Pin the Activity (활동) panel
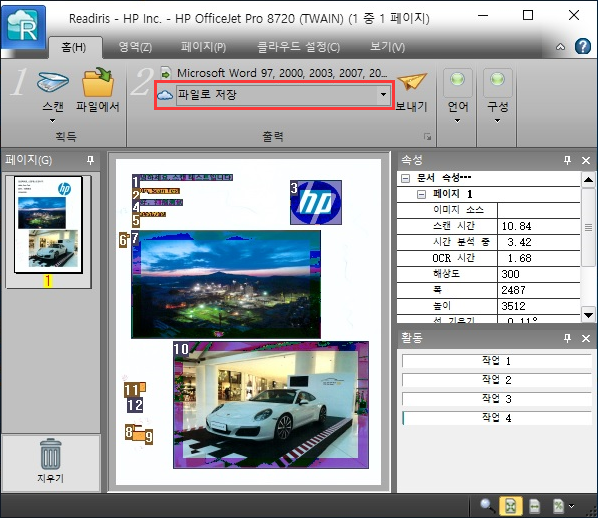 click(x=567, y=338)
